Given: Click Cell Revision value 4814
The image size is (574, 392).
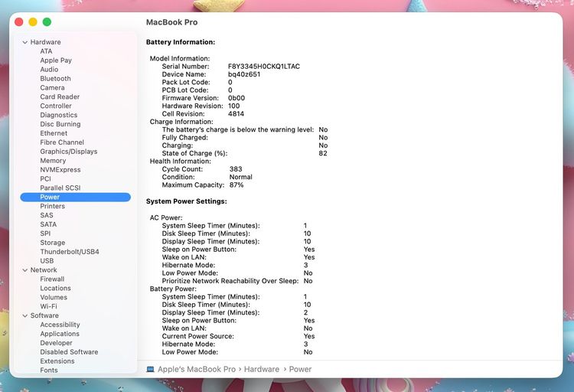Looking at the screenshot, I should pos(236,114).
